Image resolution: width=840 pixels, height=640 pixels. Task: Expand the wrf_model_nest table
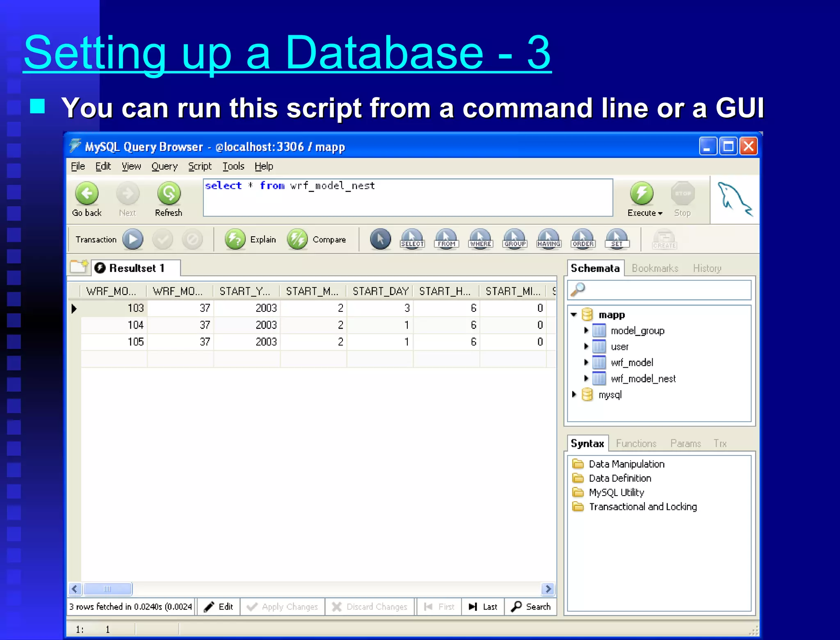point(586,378)
